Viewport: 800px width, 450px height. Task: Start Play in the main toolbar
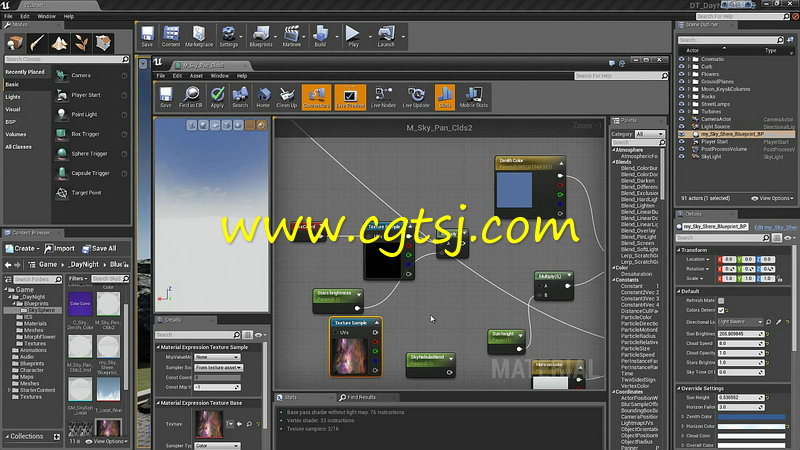click(x=353, y=37)
